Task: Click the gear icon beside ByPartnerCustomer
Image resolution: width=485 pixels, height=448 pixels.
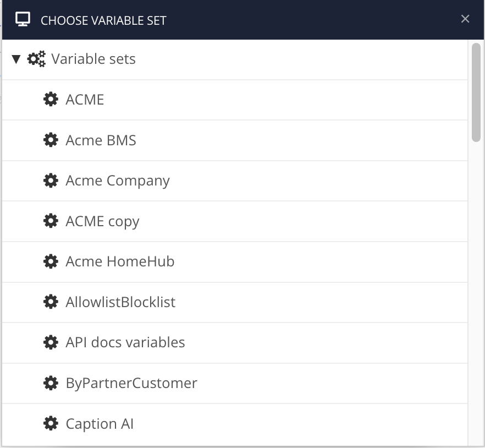Action: coord(51,383)
